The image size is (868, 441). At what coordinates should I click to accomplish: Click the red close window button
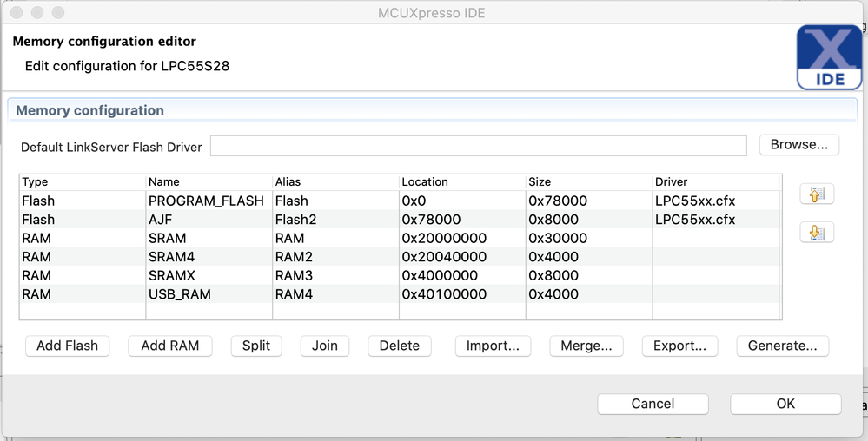coord(18,13)
